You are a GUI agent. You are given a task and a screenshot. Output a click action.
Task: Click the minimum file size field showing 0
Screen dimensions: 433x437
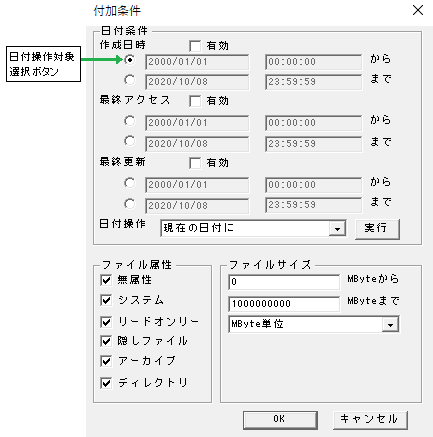click(284, 282)
